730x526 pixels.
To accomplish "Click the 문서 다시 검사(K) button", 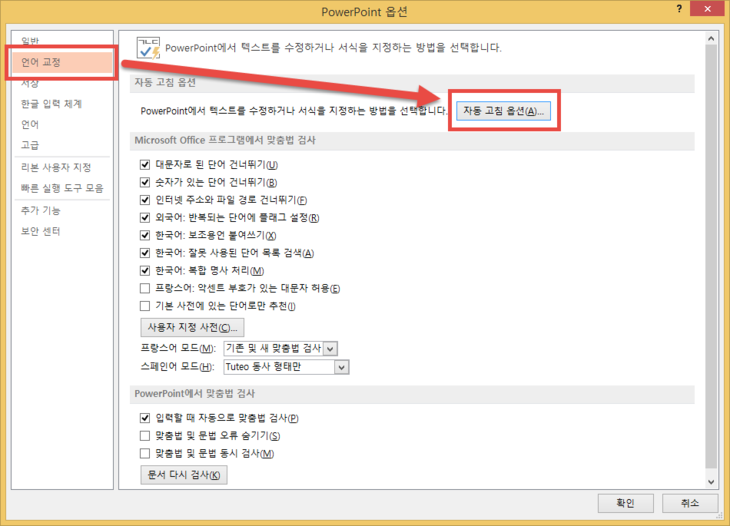I will pyautogui.click(x=184, y=475).
